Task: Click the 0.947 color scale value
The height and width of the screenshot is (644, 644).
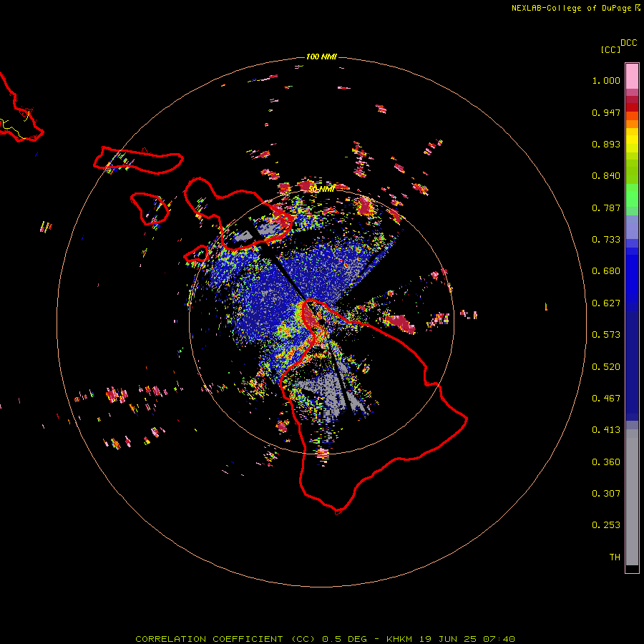Action: pyautogui.click(x=606, y=112)
